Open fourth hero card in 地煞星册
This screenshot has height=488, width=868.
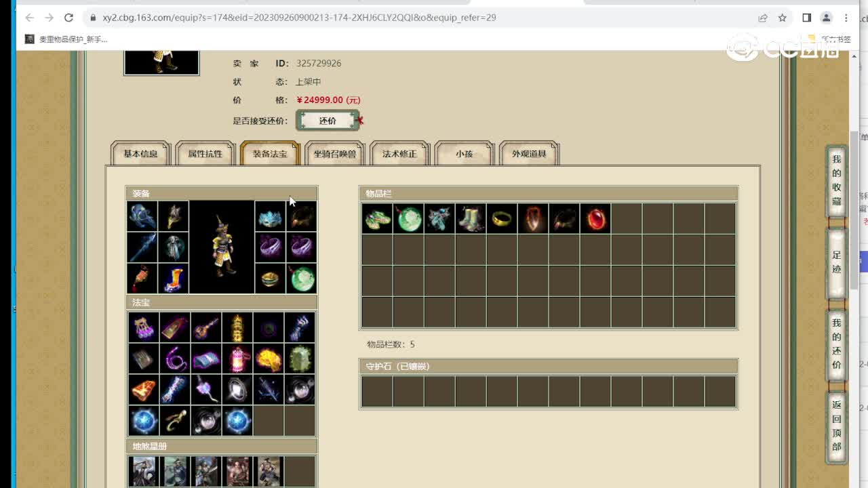coord(237,472)
